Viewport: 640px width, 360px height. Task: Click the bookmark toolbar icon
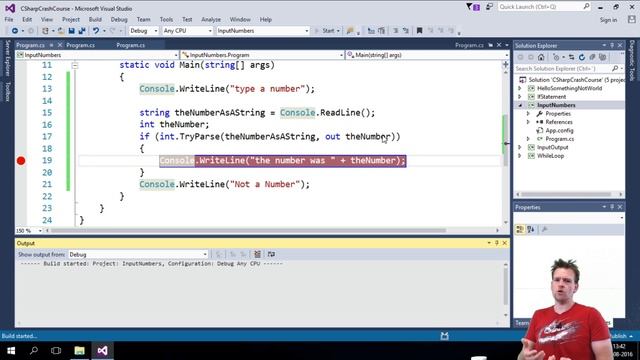pos(419,31)
